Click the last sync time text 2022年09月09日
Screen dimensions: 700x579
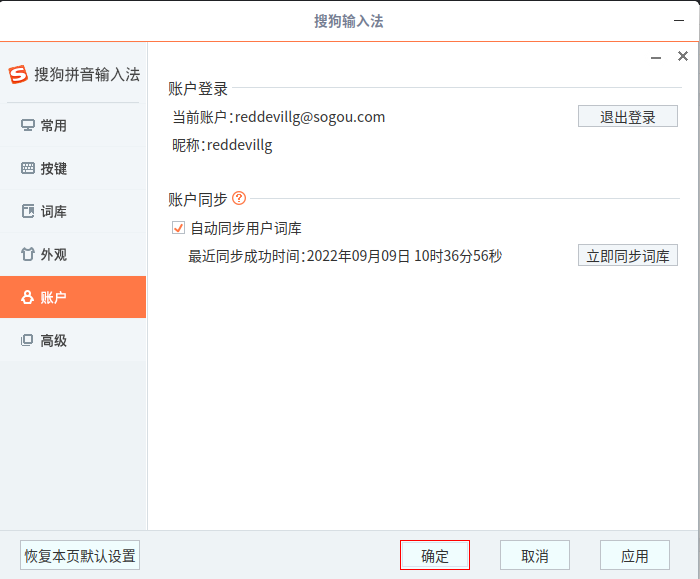(x=358, y=256)
